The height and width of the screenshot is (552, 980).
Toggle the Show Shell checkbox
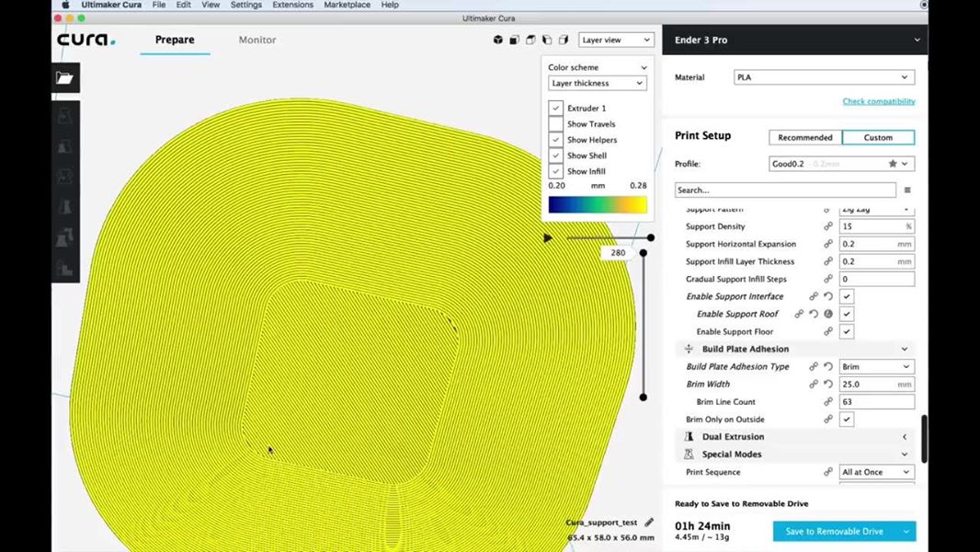(x=555, y=155)
